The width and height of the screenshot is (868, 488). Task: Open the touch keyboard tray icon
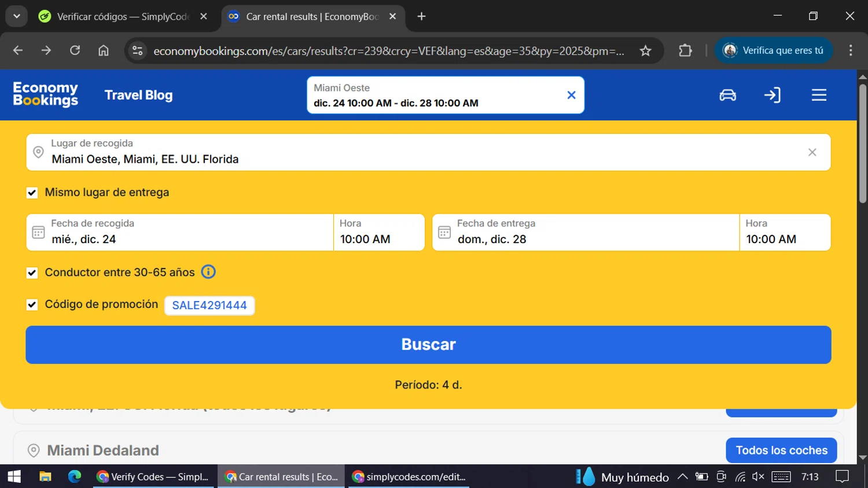click(x=781, y=476)
